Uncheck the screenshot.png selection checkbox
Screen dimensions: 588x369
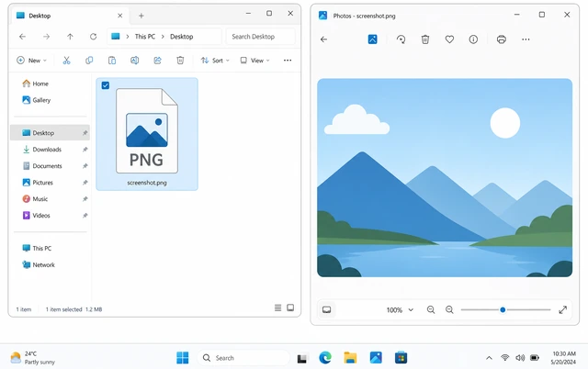[x=106, y=85]
